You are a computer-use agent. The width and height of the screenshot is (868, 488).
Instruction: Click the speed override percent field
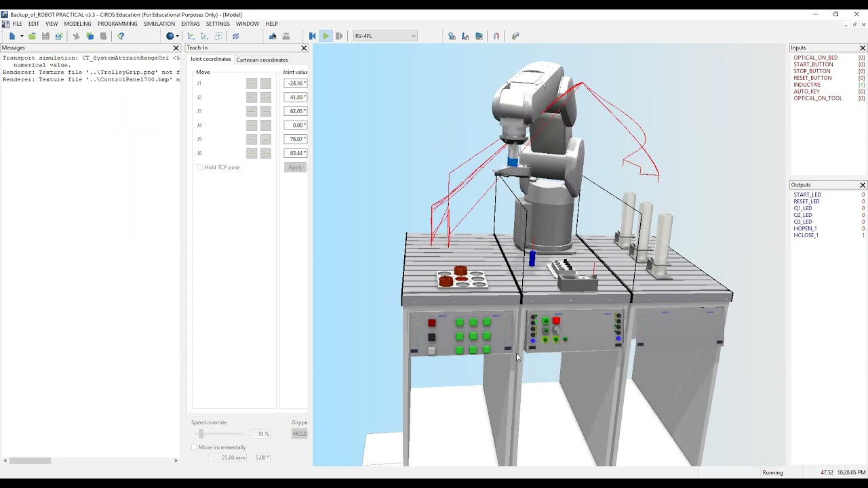pos(260,434)
